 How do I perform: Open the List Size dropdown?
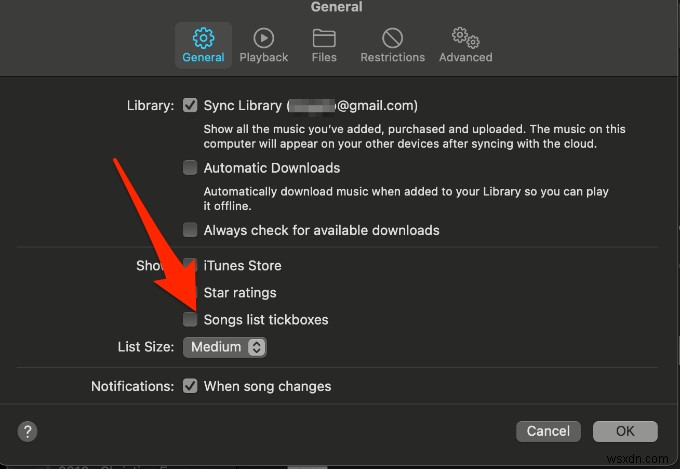(x=223, y=347)
